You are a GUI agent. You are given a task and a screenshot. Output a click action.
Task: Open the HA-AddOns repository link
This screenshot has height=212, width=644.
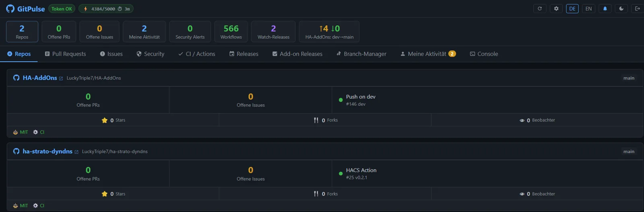40,78
